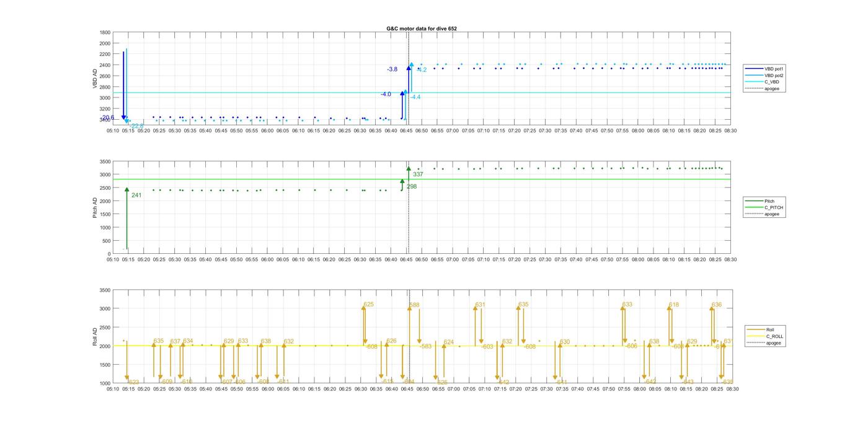Click the "1800" tick on the VBD axis
This screenshot has width=868, height=430.
tap(105, 33)
